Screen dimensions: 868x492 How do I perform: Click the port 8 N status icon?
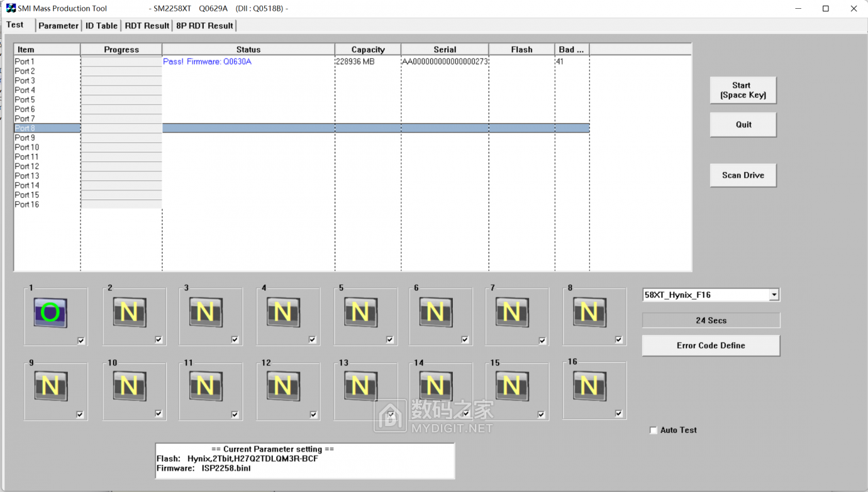[x=589, y=312]
